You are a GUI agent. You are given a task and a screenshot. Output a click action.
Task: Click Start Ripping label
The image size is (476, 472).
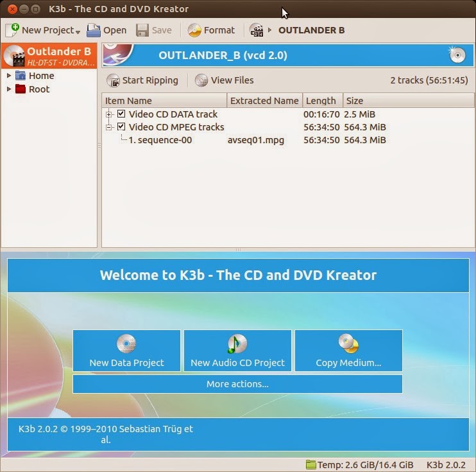coord(150,80)
